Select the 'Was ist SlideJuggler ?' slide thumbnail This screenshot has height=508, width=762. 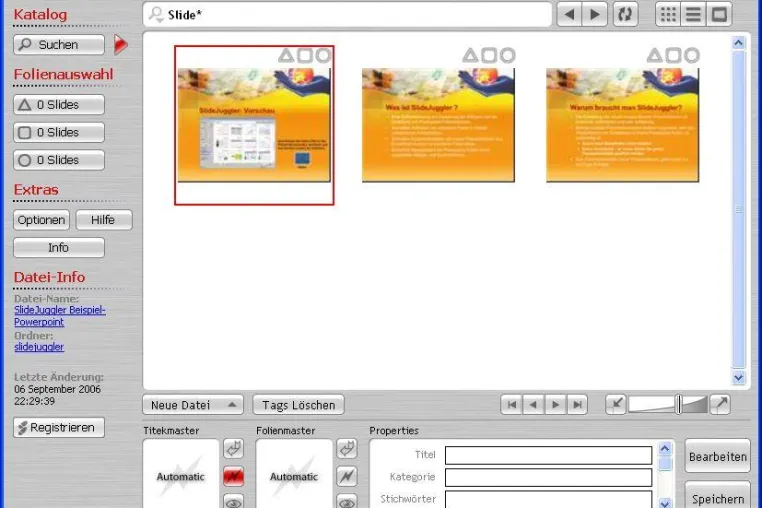[438, 125]
